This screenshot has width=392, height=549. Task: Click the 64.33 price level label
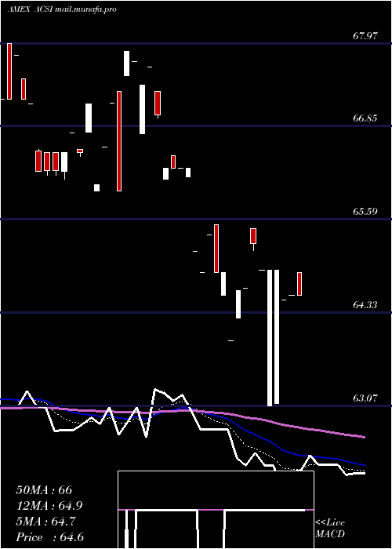click(365, 305)
